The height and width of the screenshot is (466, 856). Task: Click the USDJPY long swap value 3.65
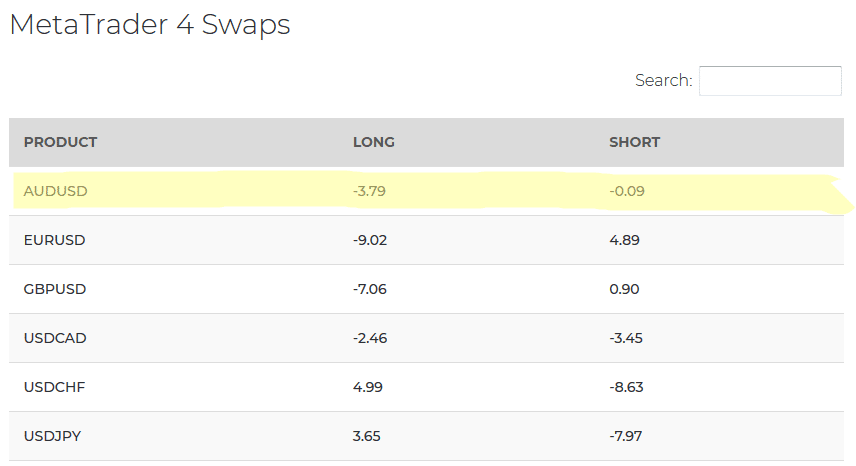tap(367, 437)
